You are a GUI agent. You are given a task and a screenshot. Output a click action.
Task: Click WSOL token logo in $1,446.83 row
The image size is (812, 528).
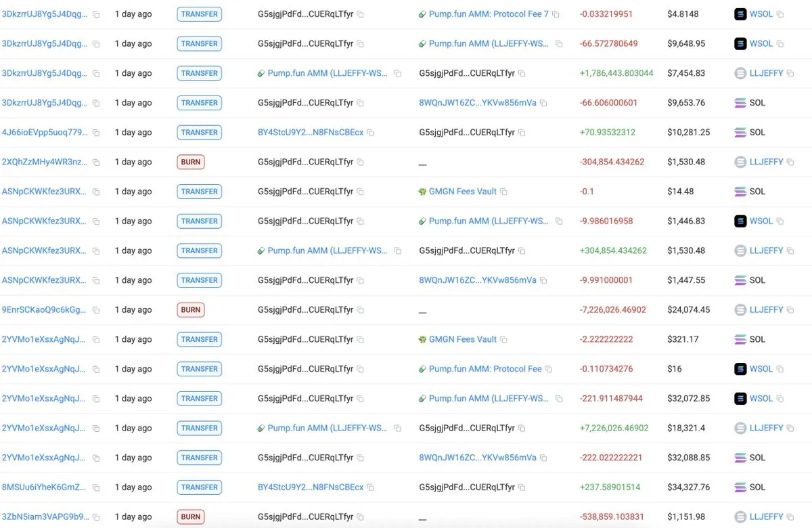740,221
